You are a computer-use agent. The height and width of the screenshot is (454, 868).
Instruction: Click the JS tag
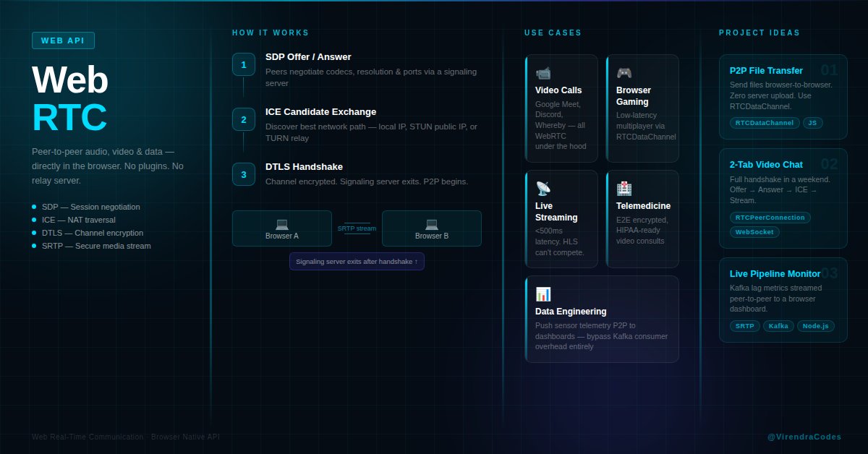(812, 123)
